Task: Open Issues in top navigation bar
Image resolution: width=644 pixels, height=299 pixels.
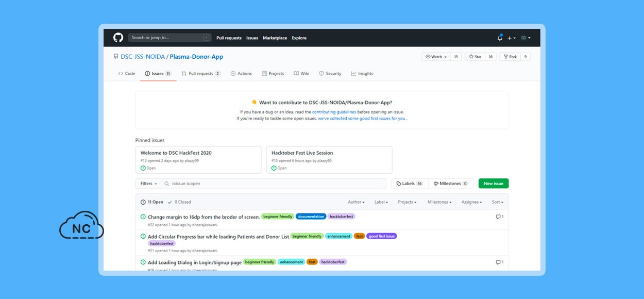Action: pos(252,38)
